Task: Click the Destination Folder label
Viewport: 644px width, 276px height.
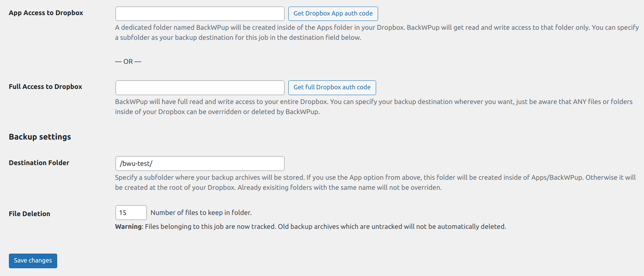Action: pyautogui.click(x=39, y=163)
